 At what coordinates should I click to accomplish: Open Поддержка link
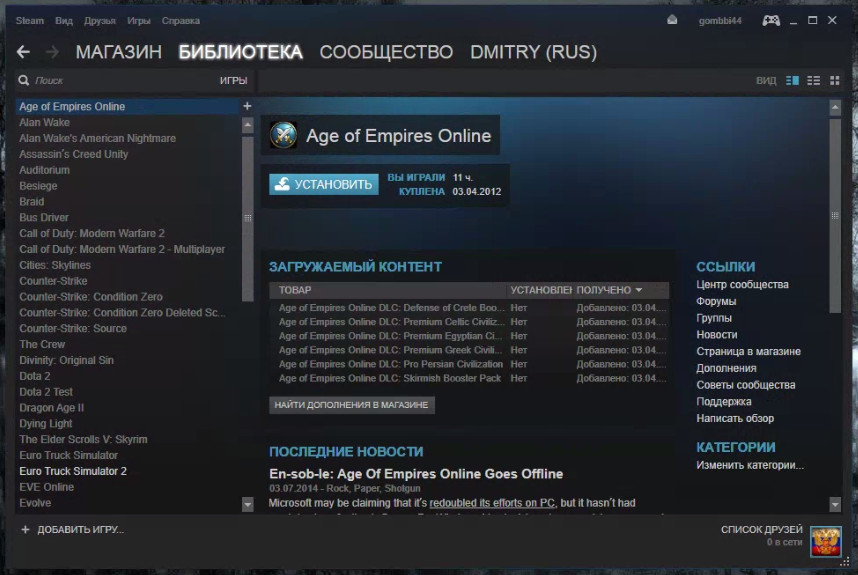coord(723,402)
